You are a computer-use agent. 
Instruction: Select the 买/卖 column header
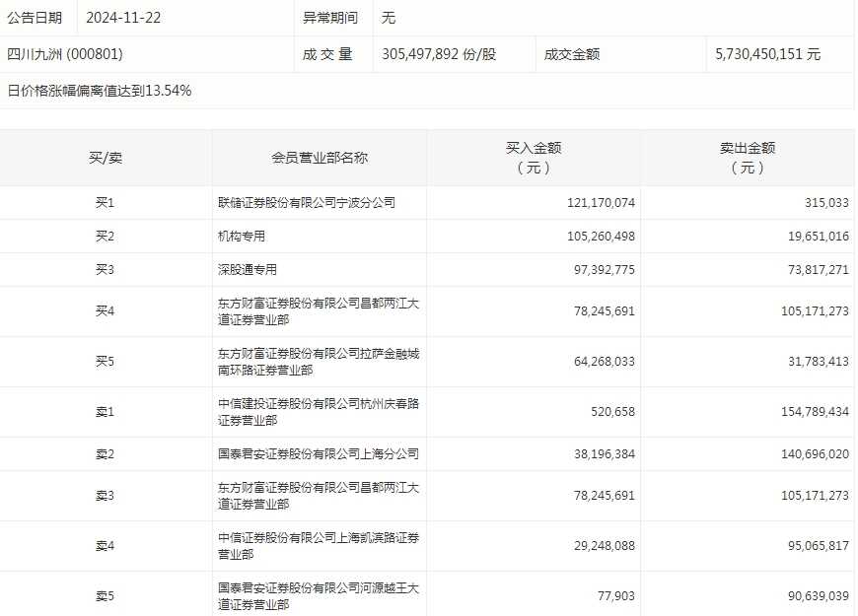click(106, 158)
